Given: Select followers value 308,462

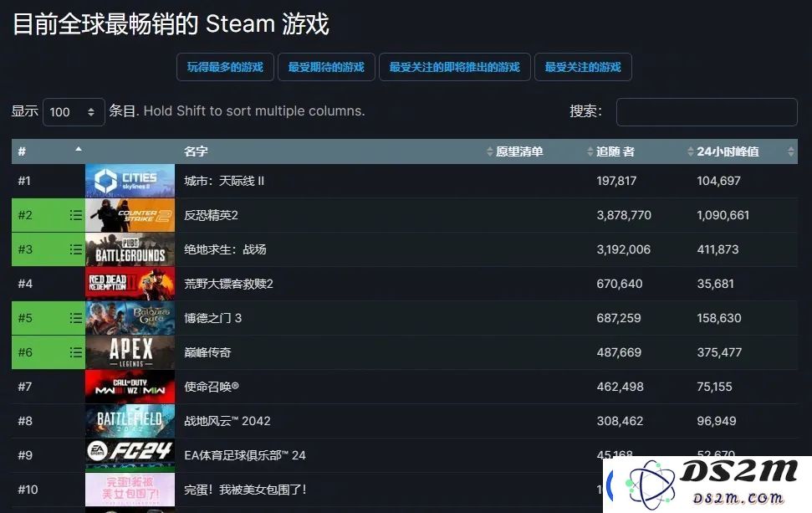Looking at the screenshot, I should tap(620, 421).
